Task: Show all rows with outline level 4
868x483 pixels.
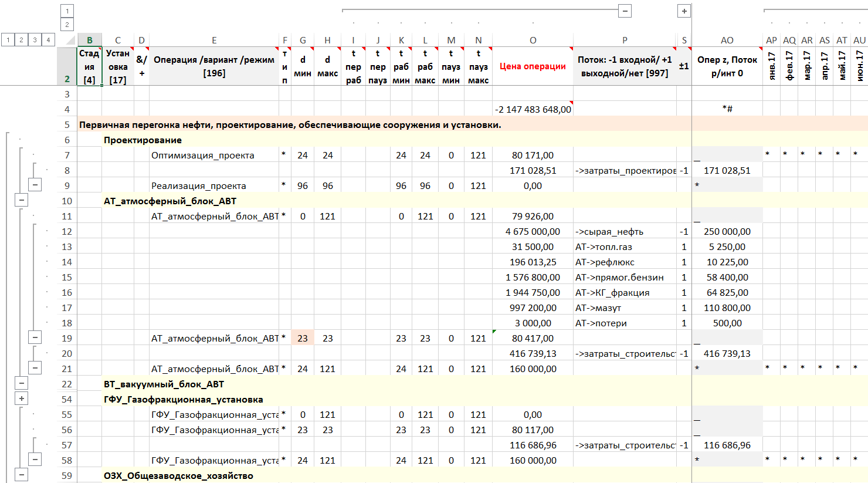Action: (x=48, y=40)
